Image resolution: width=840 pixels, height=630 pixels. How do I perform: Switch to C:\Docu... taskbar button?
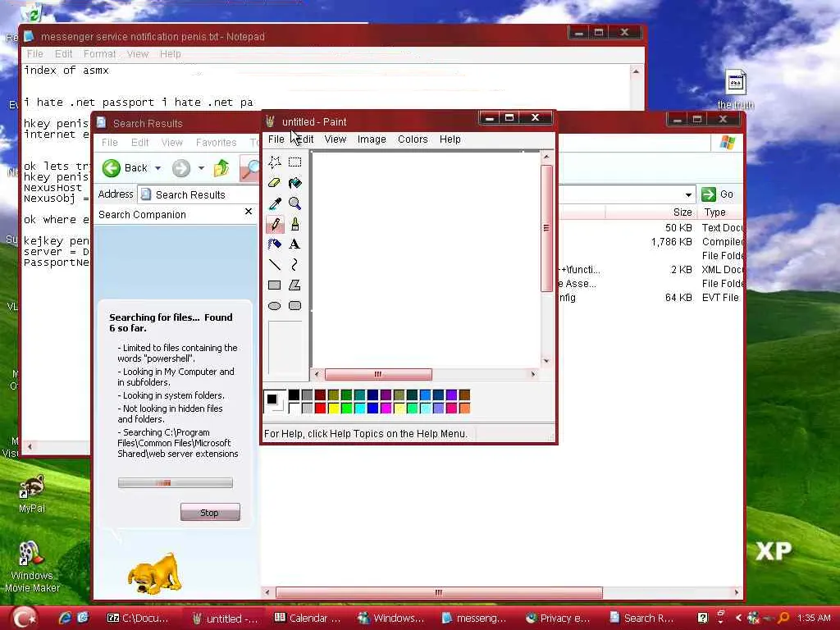click(x=139, y=618)
